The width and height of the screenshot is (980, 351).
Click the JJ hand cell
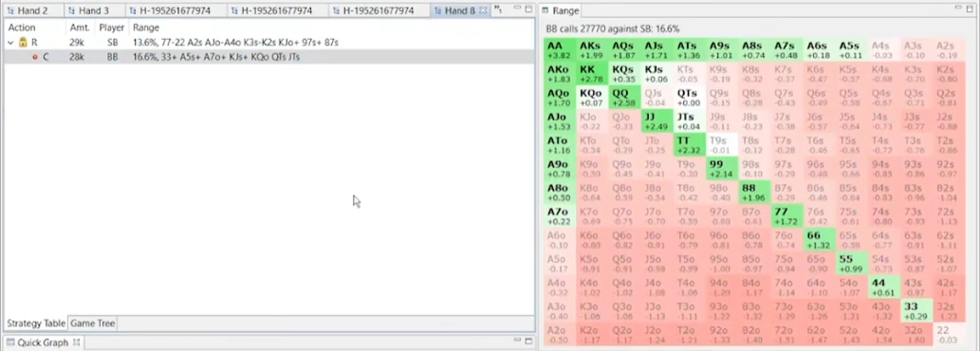click(x=656, y=121)
